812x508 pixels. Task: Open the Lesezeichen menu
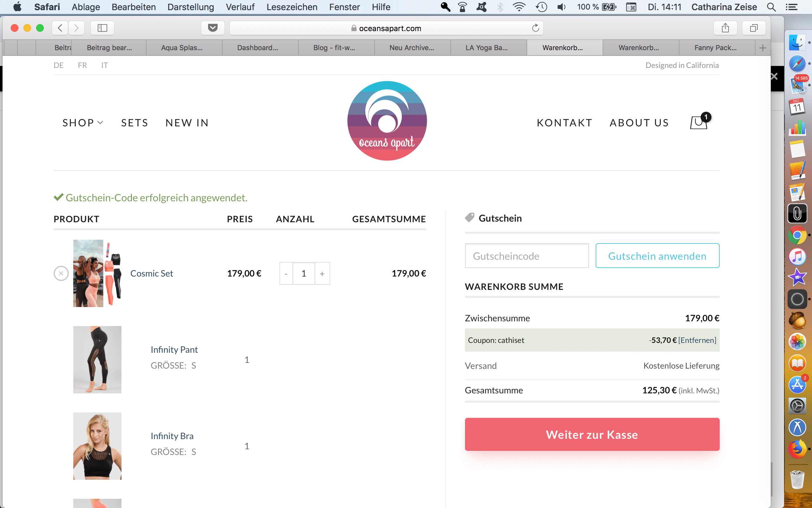click(x=291, y=7)
